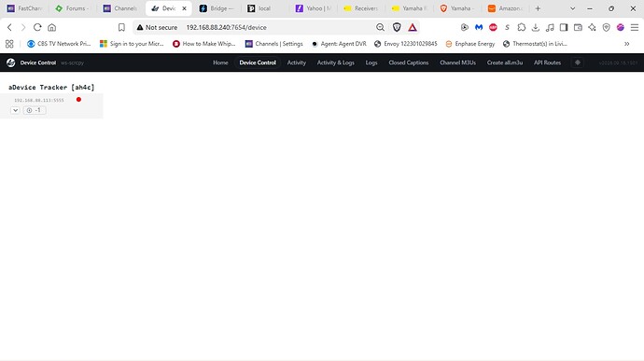Open browser downloads
The width and height of the screenshot is (644, 361).
(x=536, y=27)
